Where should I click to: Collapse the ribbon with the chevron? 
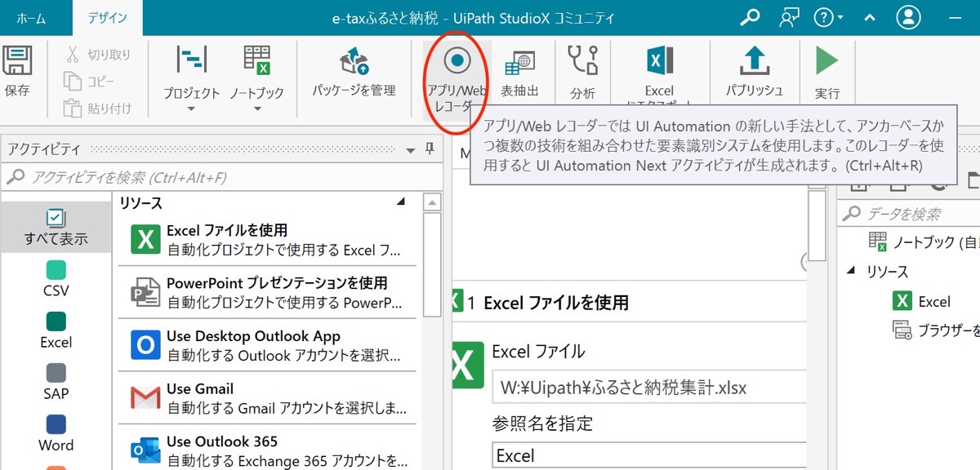pos(869,18)
